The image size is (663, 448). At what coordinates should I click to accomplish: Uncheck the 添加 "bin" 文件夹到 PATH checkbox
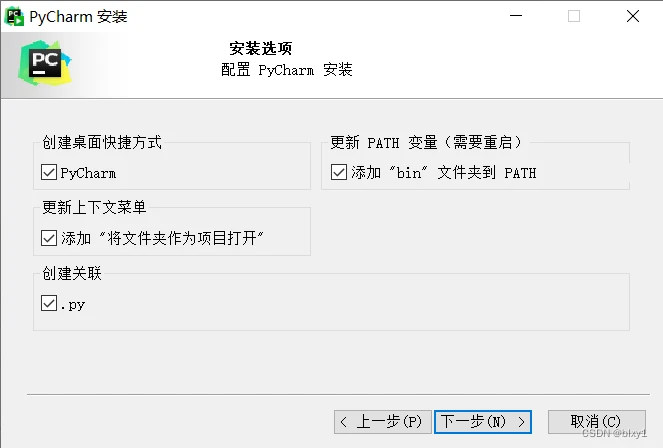pos(339,172)
